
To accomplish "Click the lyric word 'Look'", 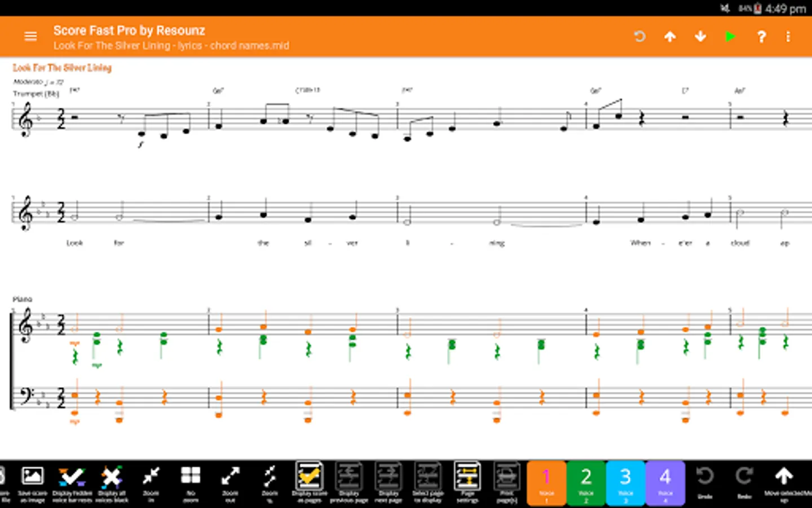I will tap(74, 243).
